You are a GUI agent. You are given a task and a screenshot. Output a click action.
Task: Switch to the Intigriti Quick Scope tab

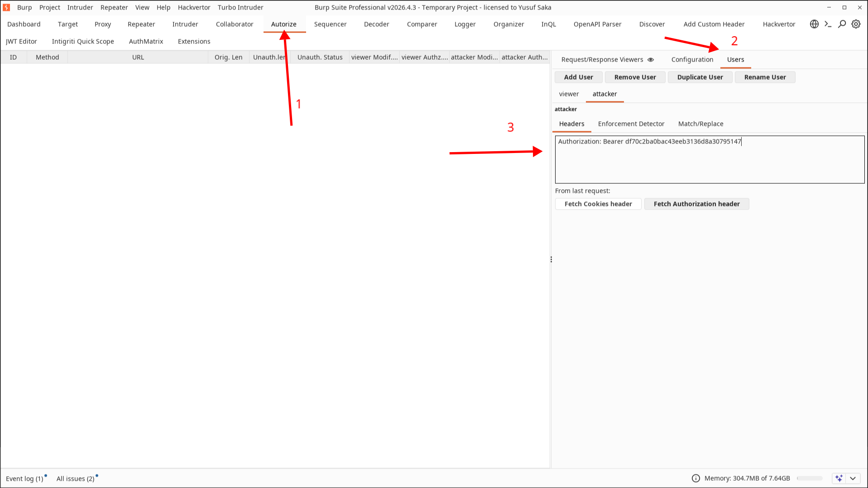pos(83,41)
